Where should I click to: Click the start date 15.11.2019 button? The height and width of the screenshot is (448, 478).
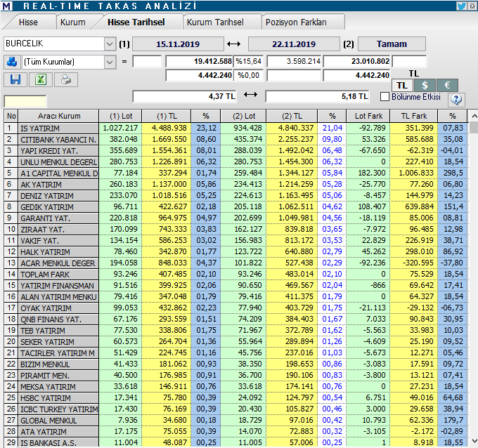click(x=178, y=44)
